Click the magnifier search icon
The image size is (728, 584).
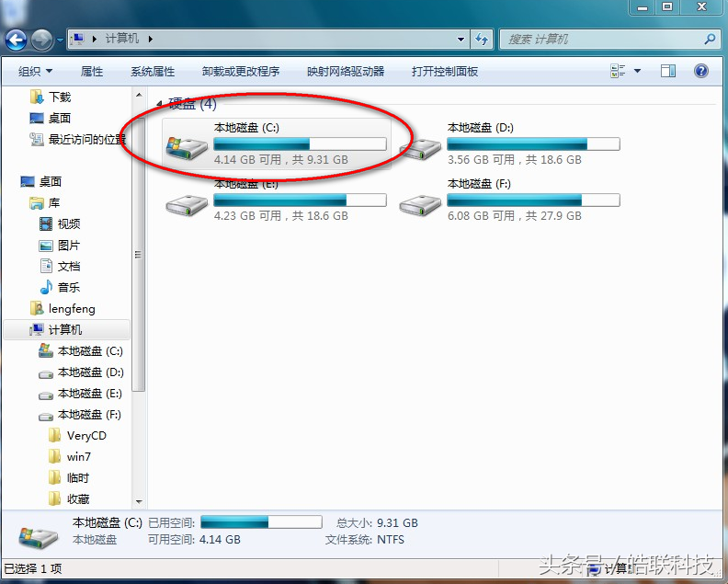[710, 40]
